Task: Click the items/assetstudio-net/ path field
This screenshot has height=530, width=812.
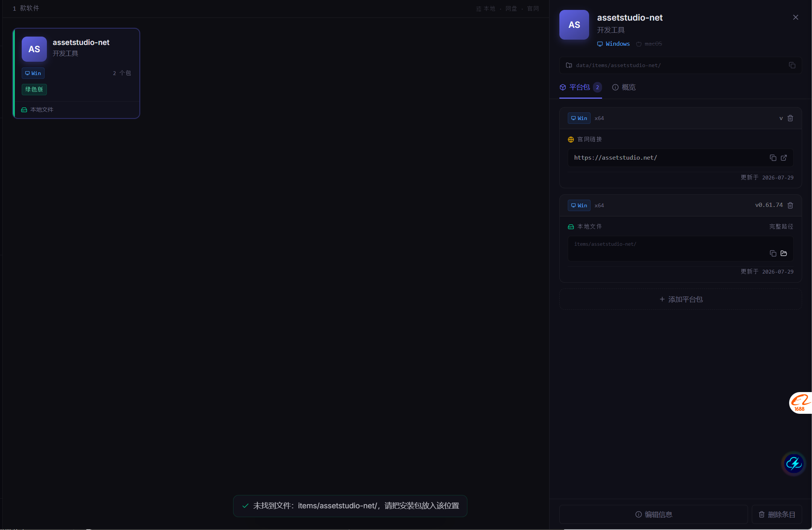Action: [681, 248]
